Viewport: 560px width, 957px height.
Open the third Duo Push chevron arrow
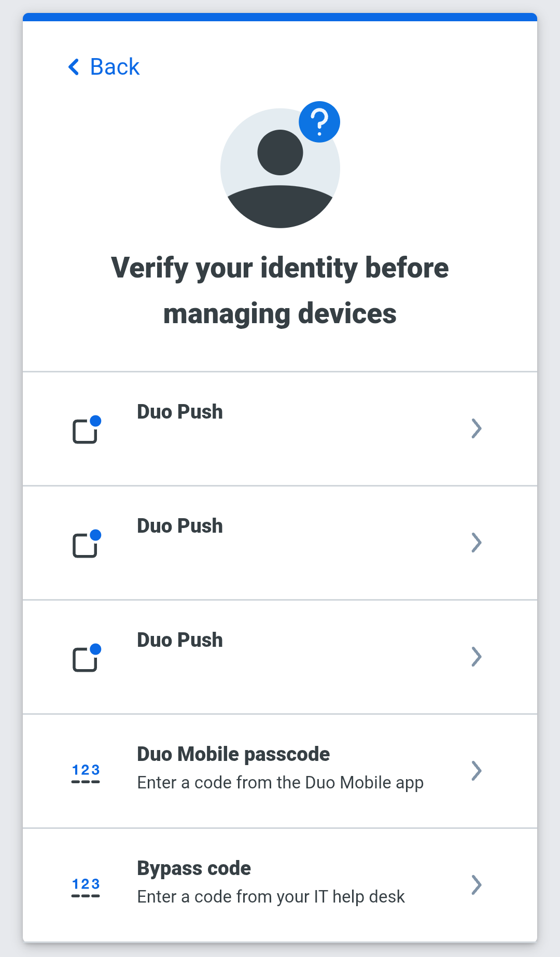coord(477,657)
